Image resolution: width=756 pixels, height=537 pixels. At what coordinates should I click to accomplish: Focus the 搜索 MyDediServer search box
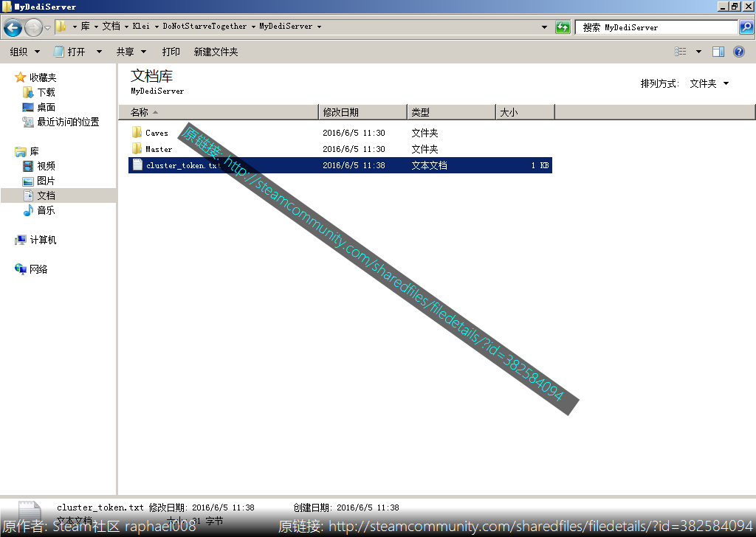(656, 27)
